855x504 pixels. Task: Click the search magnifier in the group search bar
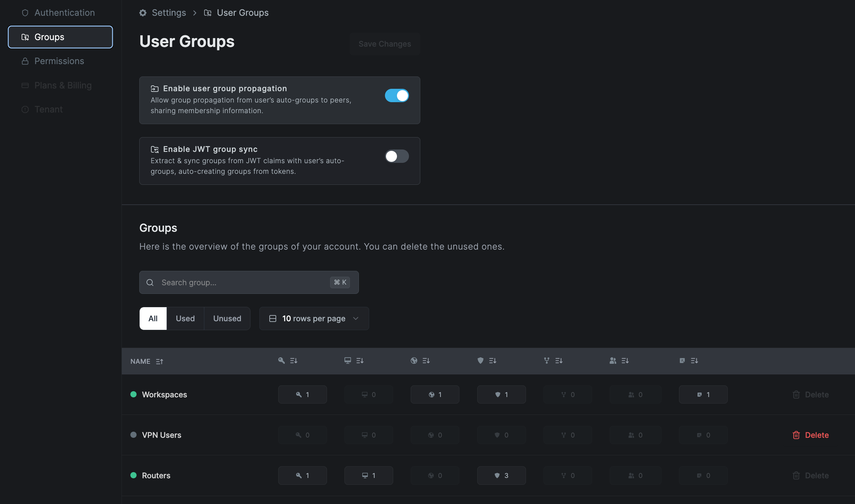150,283
